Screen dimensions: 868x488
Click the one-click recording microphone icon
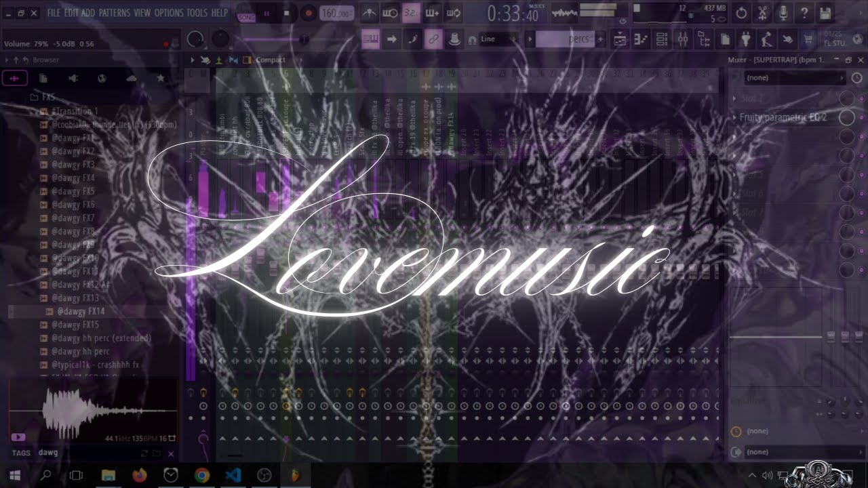coord(783,13)
